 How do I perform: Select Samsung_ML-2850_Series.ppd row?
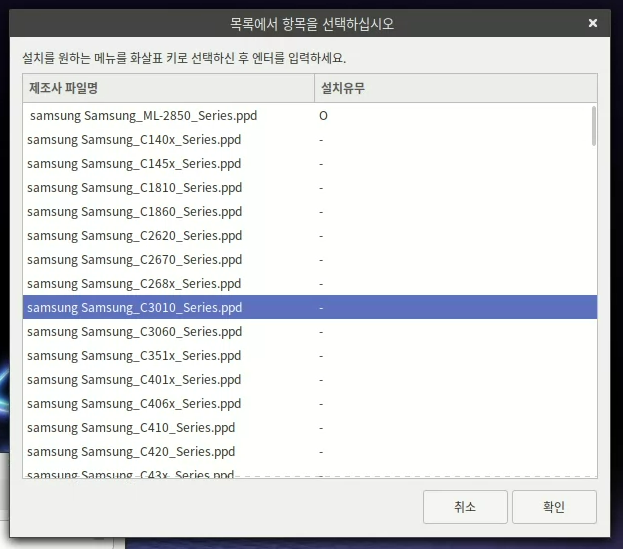(310, 116)
